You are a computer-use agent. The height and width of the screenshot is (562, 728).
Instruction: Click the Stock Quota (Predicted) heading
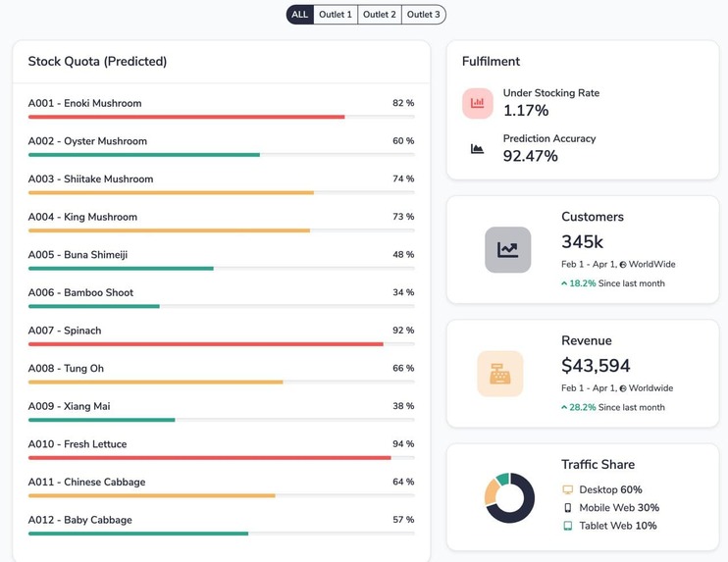click(x=97, y=61)
